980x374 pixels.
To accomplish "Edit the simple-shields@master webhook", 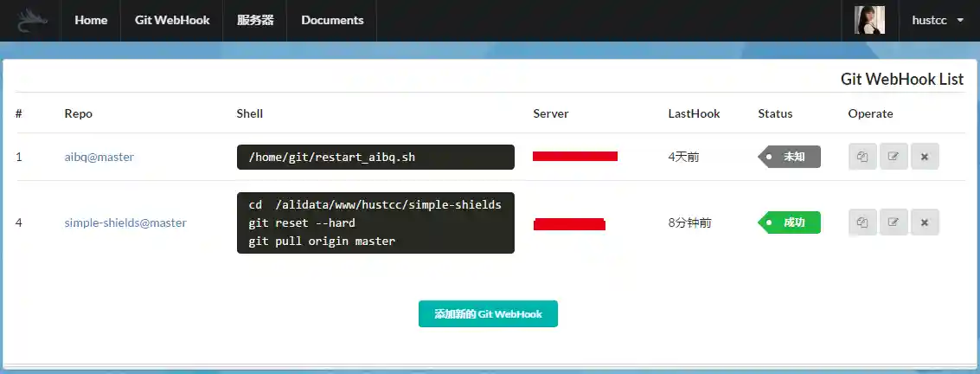I will click(x=894, y=222).
